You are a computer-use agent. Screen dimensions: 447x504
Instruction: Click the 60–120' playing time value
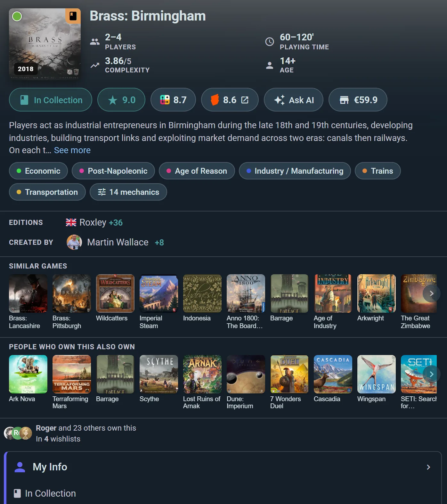click(x=297, y=37)
